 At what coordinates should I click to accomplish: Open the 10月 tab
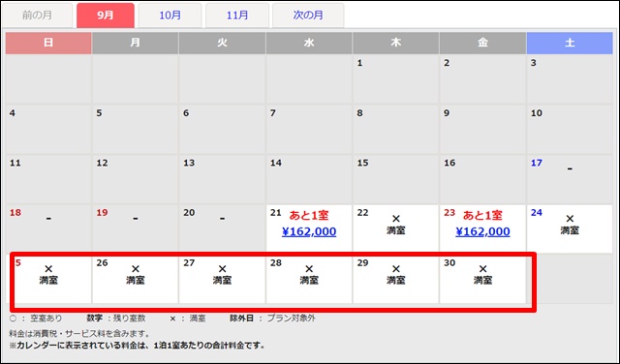click(x=170, y=15)
